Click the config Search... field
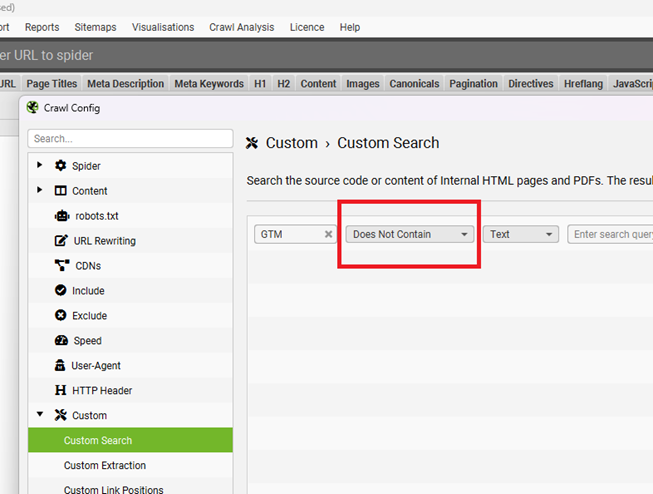Viewport: 653px width, 494px height. pyautogui.click(x=130, y=138)
